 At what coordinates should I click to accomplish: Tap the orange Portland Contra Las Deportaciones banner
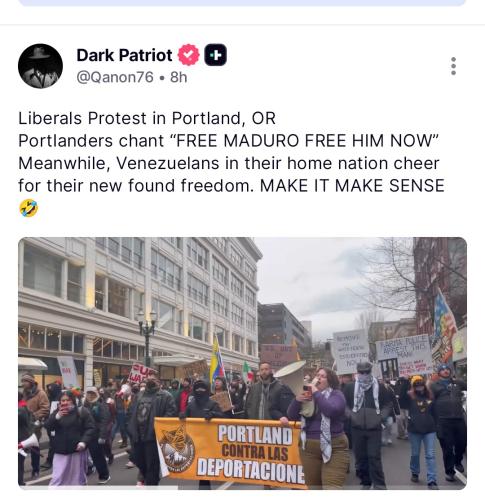[x=230, y=453]
